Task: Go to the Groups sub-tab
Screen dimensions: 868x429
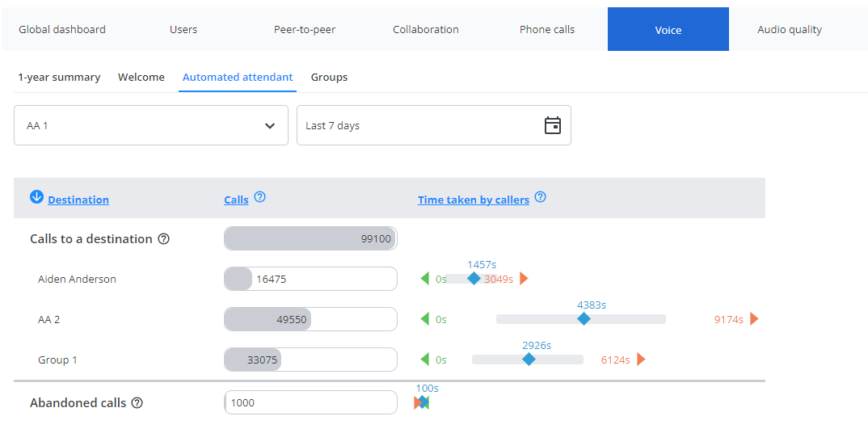Action: click(329, 78)
